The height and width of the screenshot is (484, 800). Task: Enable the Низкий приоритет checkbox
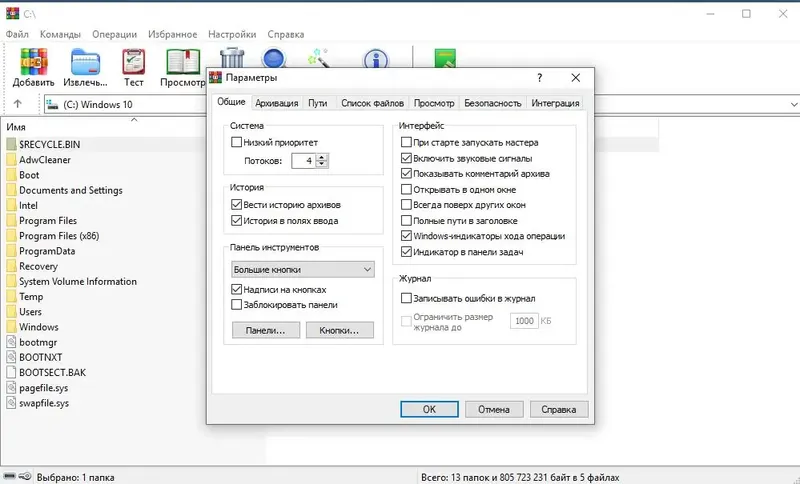click(236, 142)
